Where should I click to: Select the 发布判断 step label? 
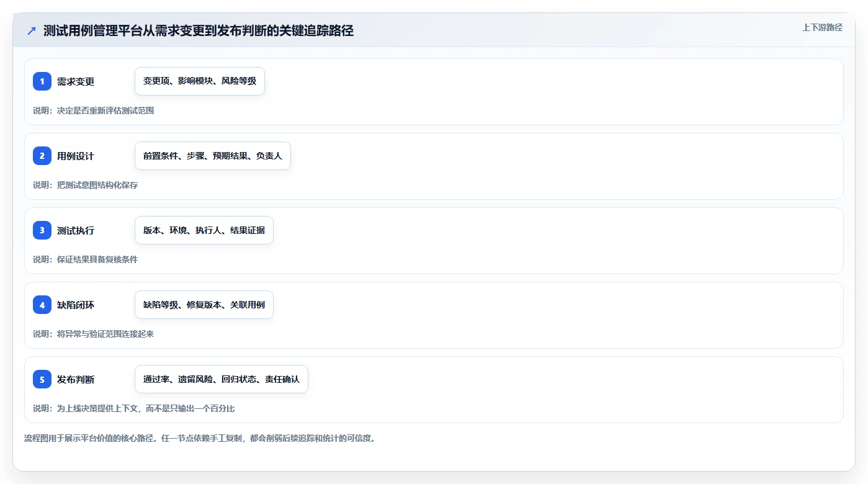pyautogui.click(x=76, y=379)
